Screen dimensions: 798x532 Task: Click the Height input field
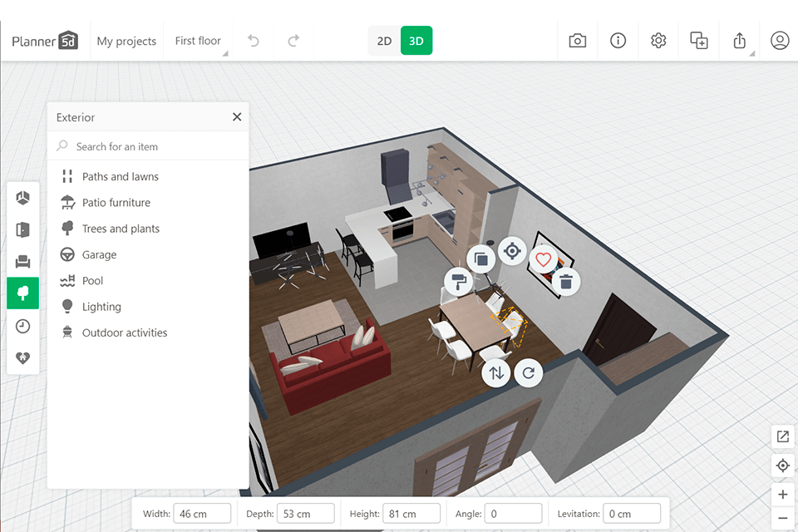point(411,514)
